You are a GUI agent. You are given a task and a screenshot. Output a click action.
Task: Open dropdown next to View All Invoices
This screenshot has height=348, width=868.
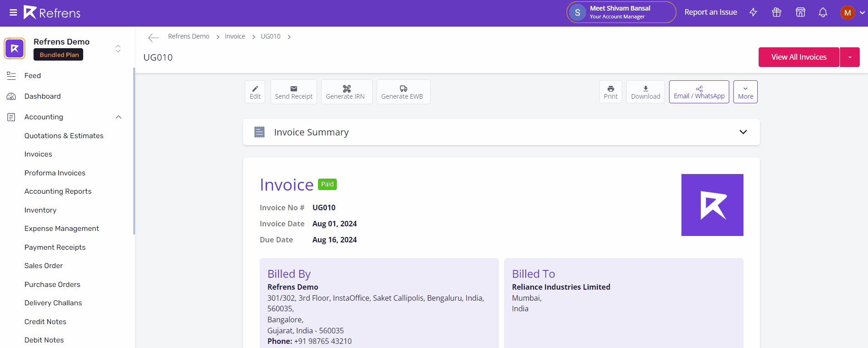click(x=850, y=57)
